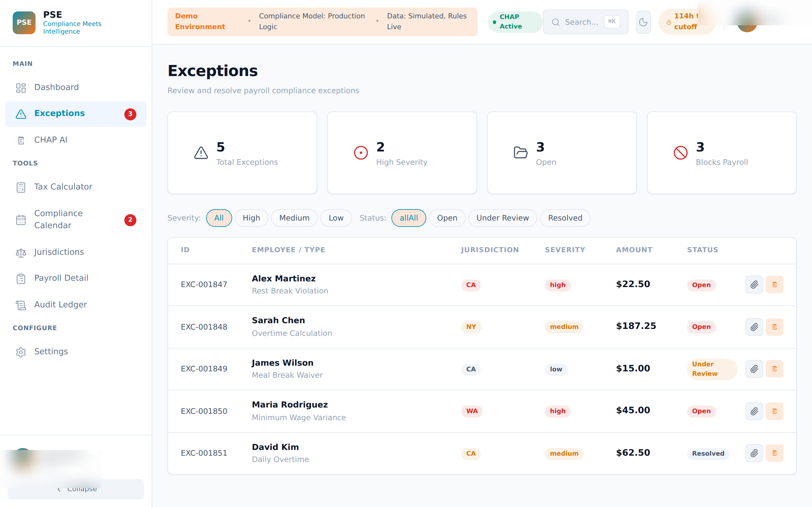812x507 pixels.
Task: Click the Blocks Payroll summary card
Action: [x=721, y=153]
